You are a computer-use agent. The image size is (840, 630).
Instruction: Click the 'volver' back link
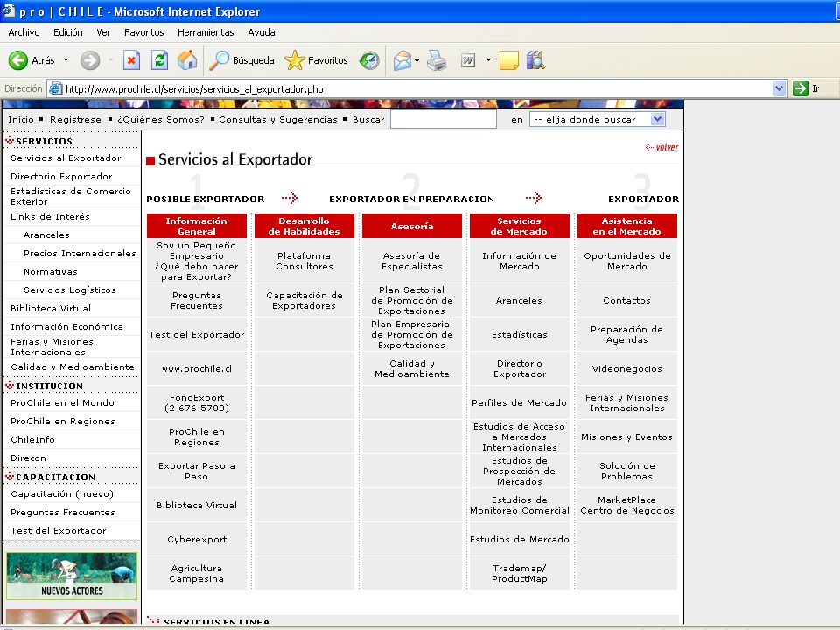coord(662,147)
